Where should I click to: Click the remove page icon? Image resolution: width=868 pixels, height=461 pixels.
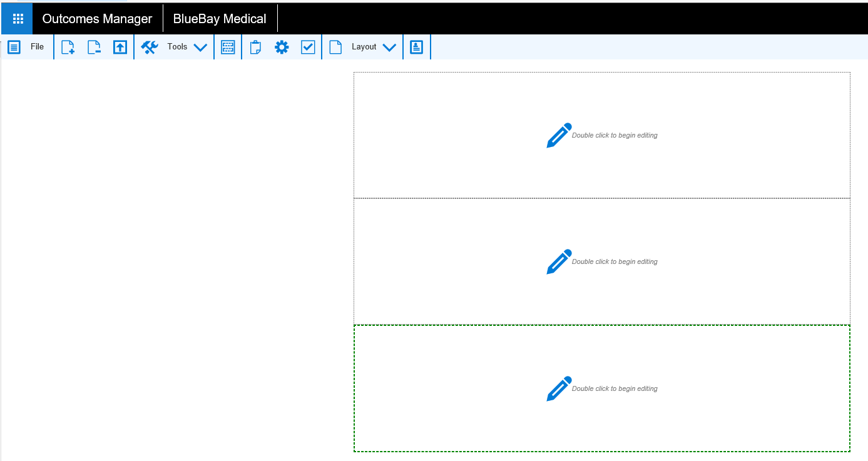(x=94, y=47)
